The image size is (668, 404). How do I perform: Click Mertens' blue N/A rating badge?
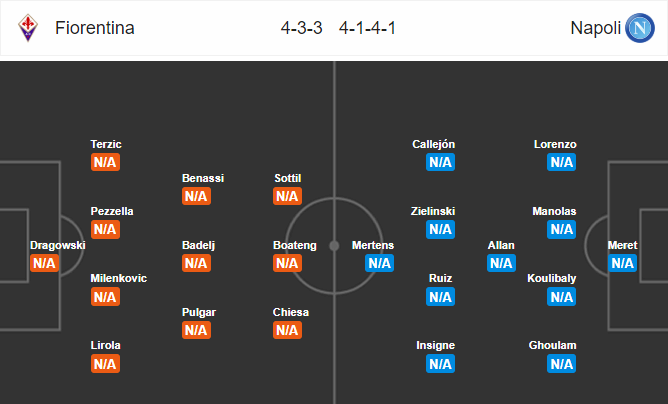pyautogui.click(x=379, y=263)
